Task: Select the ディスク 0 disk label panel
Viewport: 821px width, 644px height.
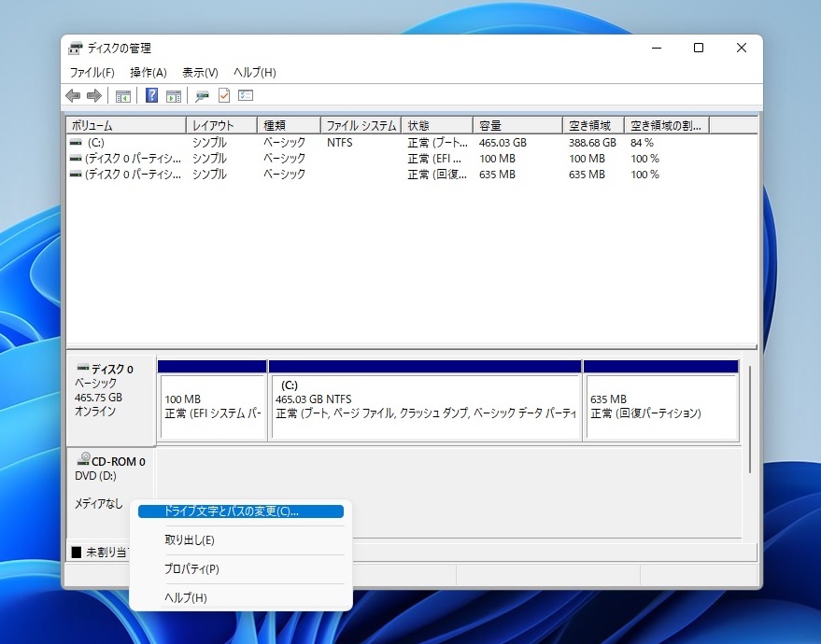Action: [110, 400]
